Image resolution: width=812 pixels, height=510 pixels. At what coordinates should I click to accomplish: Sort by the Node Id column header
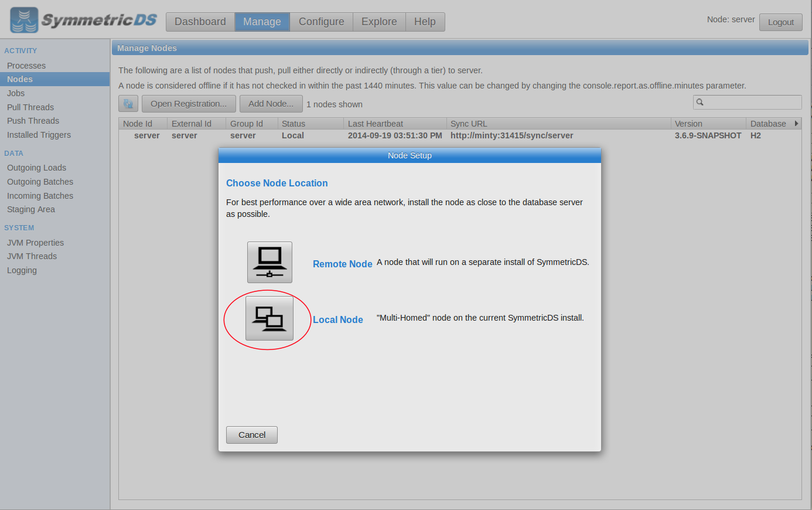coord(143,124)
